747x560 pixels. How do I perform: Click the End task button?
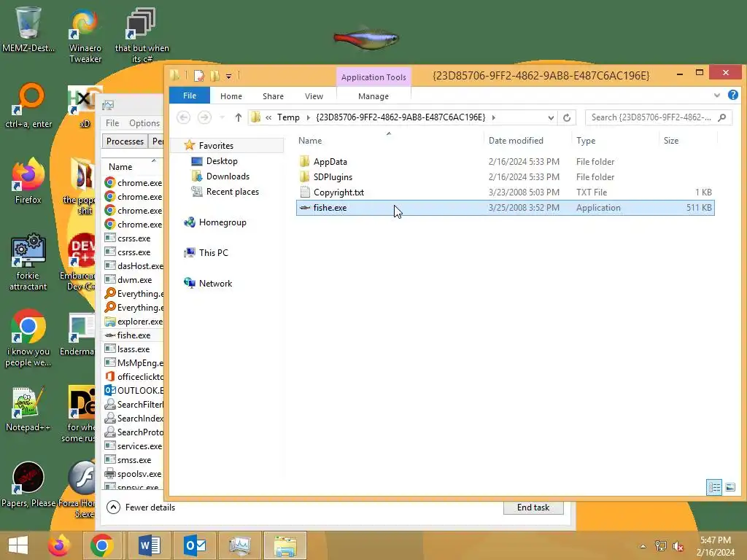(533, 507)
